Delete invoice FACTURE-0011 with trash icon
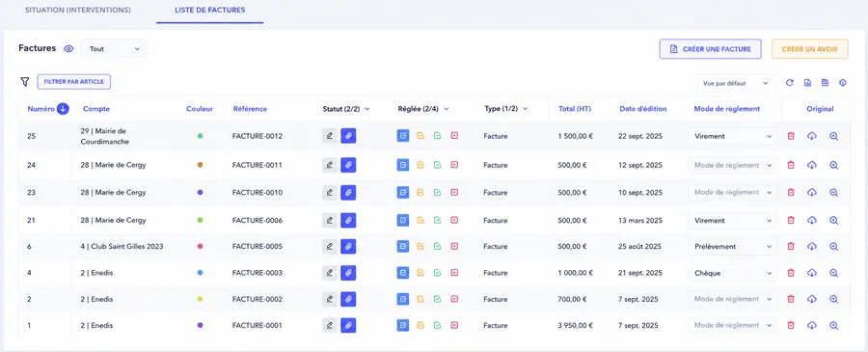Image resolution: width=868 pixels, height=352 pixels. (791, 165)
